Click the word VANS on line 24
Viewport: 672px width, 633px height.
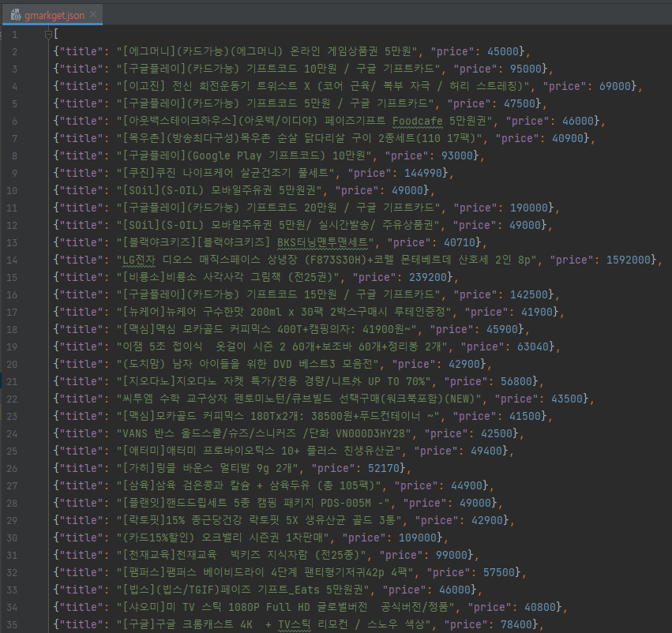(x=135, y=434)
